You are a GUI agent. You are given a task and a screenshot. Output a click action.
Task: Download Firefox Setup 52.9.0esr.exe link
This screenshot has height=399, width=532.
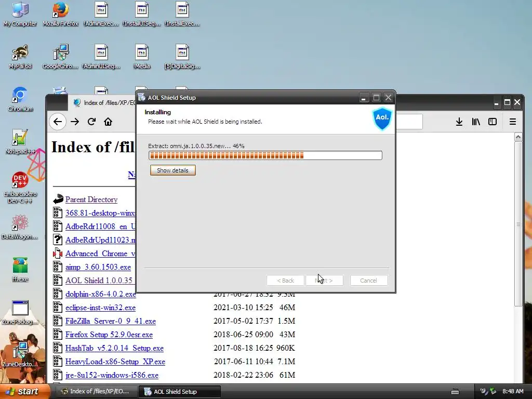point(109,335)
